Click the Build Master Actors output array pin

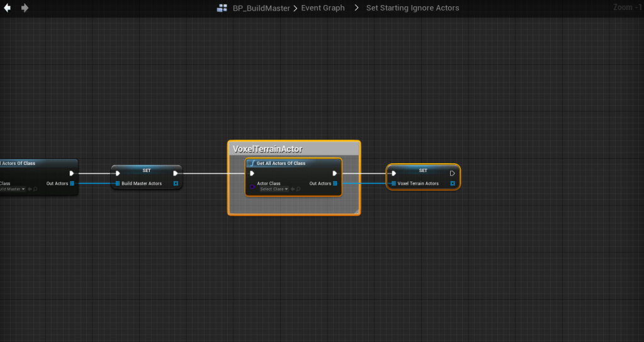click(176, 183)
